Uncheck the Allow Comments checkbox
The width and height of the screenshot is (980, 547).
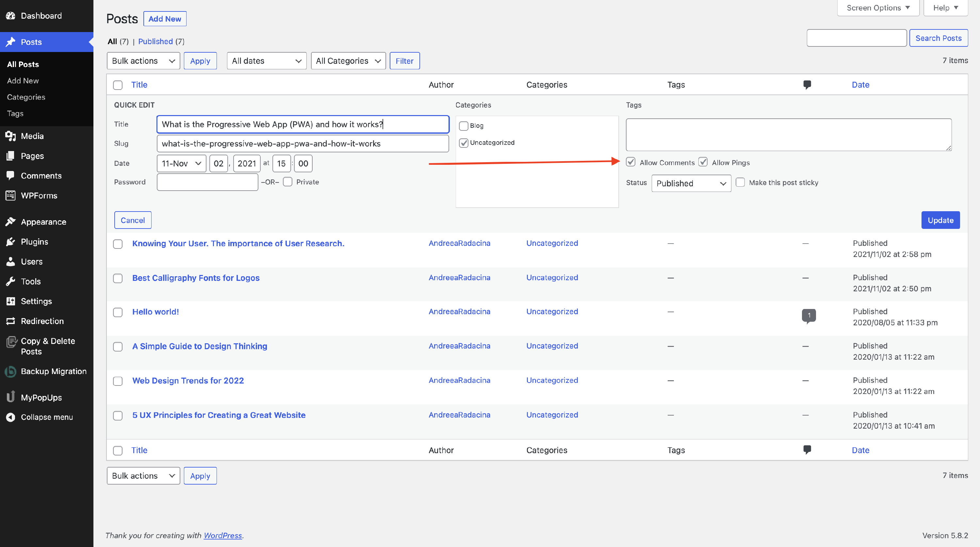pyautogui.click(x=631, y=162)
